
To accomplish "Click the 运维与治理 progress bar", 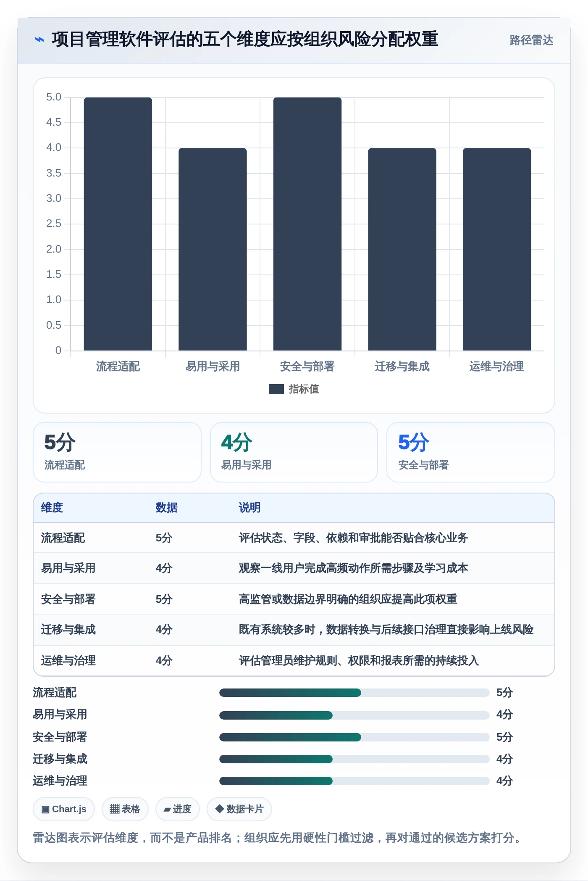I will pyautogui.click(x=354, y=781).
